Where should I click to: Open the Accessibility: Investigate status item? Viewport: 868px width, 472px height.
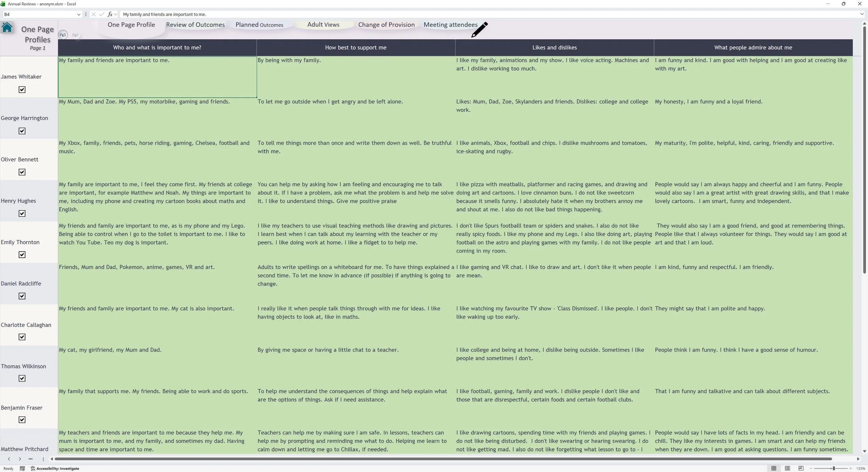pos(55,469)
